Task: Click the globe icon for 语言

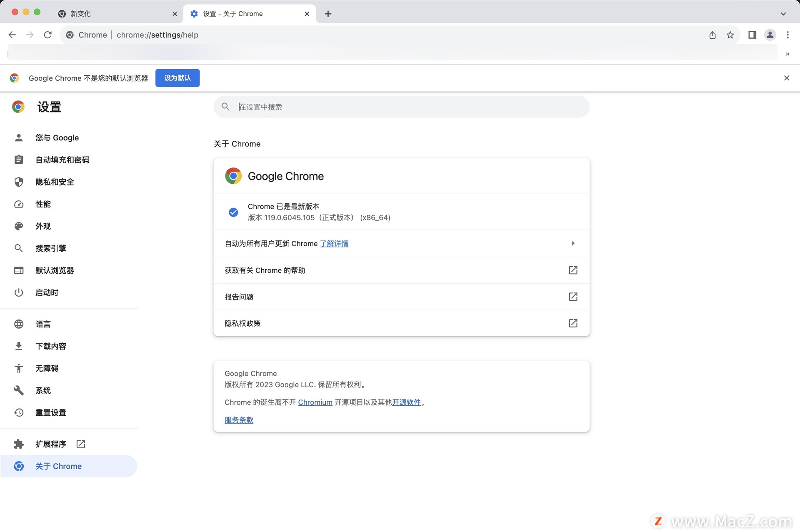Action: point(19,324)
